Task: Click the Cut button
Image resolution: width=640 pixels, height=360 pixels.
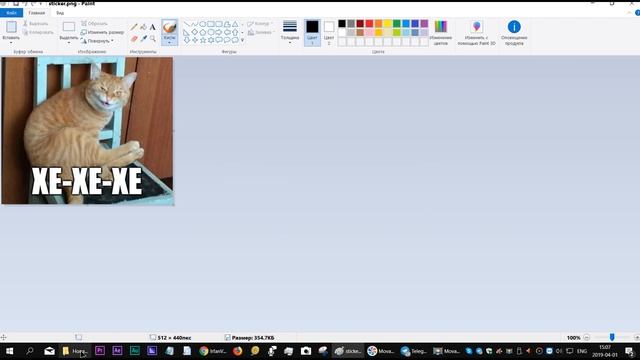Action: [36, 24]
